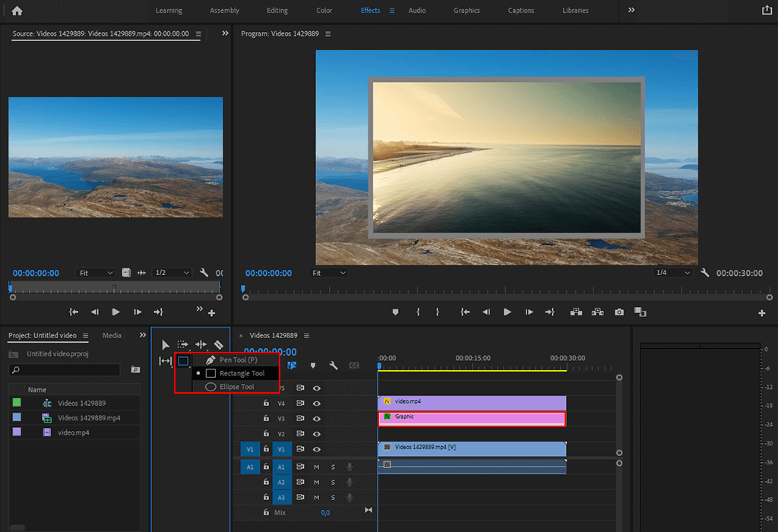
Task: Click the project panel search field
Action: (65, 369)
